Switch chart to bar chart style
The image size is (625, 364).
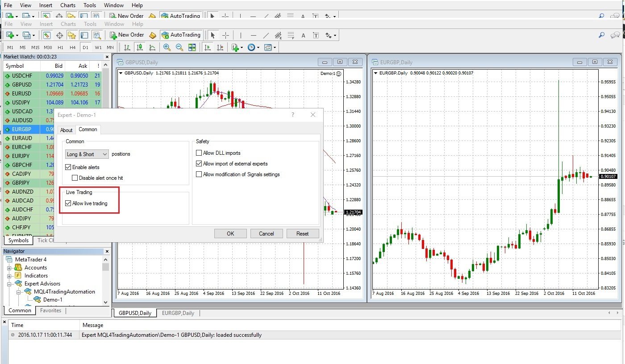[127, 47]
